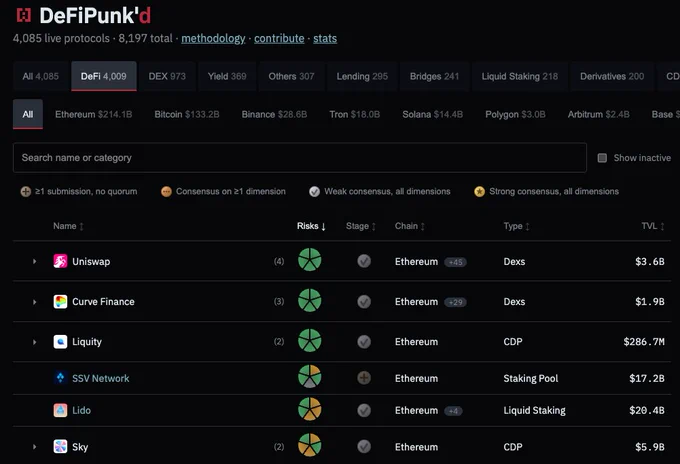
Task: Switch to the DEX 973 tab
Action: pos(167,76)
